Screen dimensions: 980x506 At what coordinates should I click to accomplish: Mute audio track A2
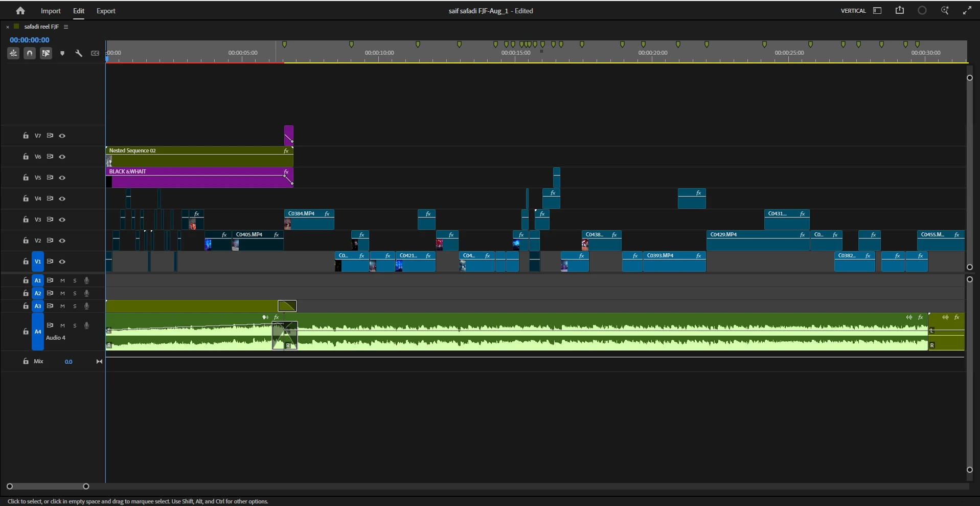pyautogui.click(x=62, y=294)
